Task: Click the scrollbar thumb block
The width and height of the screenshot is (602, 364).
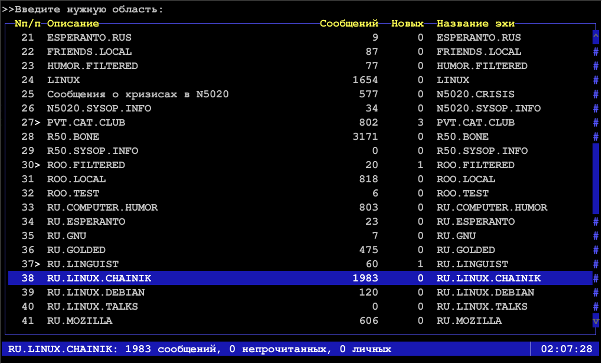Action: [596, 179]
